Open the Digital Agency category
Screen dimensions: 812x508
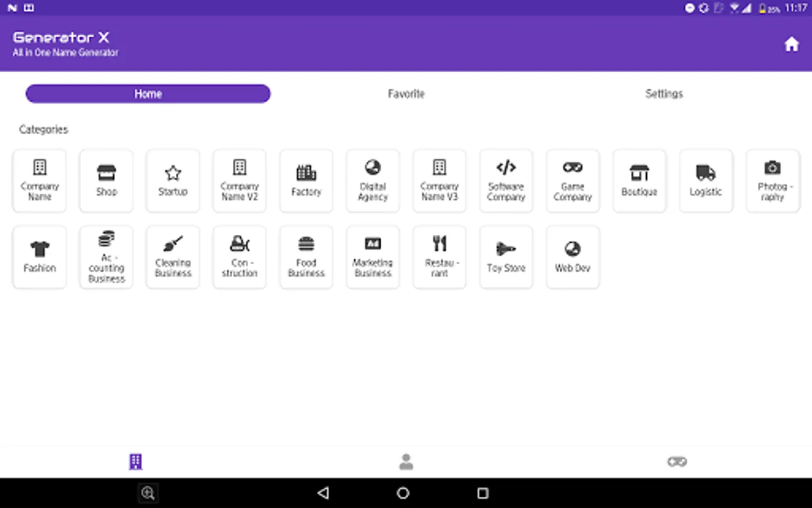pos(373,181)
